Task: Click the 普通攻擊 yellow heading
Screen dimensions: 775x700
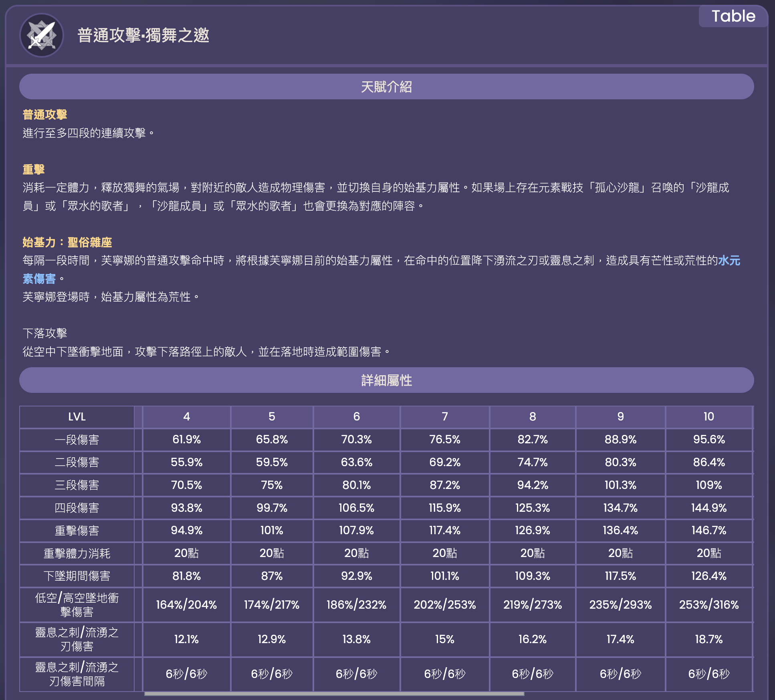Action: 45,115
